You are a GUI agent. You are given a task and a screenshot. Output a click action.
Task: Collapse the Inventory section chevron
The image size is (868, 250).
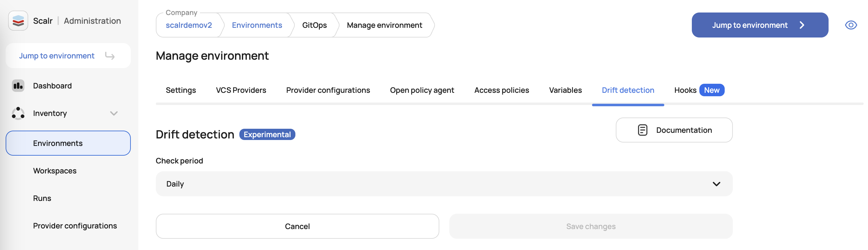click(x=114, y=113)
